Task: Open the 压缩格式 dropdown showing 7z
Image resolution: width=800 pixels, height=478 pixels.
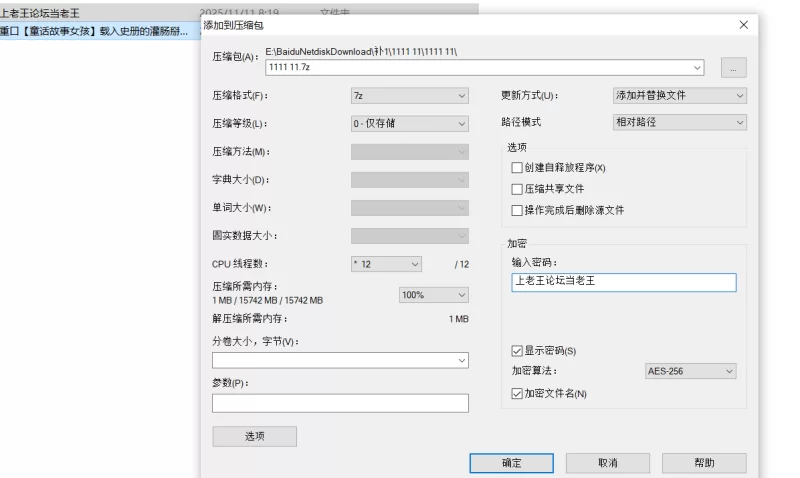Action: click(x=409, y=96)
